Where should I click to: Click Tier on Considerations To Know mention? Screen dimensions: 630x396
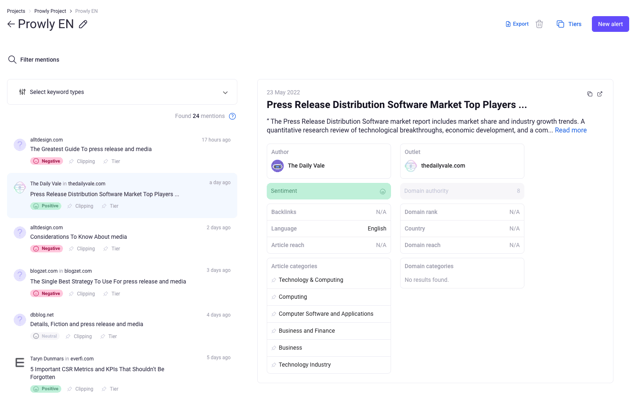coord(112,249)
